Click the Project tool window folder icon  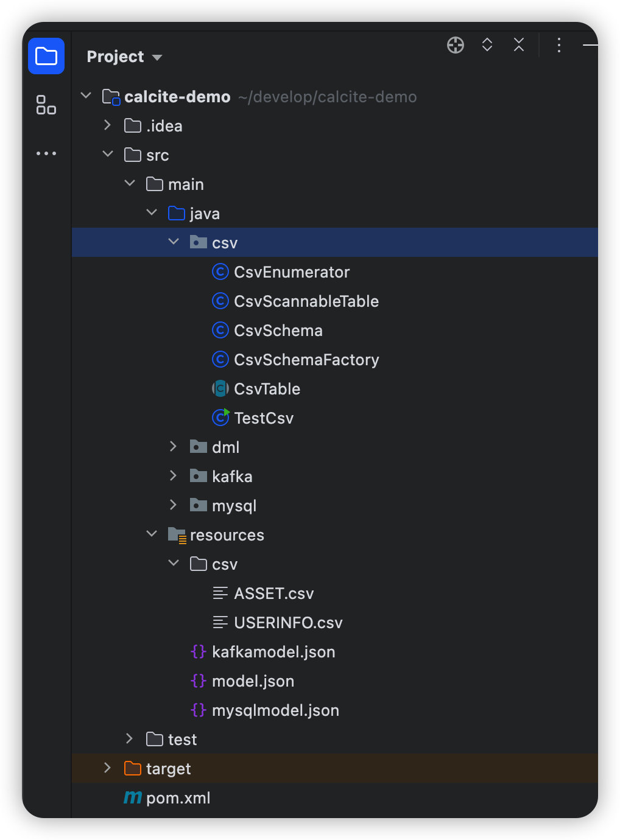(x=46, y=57)
